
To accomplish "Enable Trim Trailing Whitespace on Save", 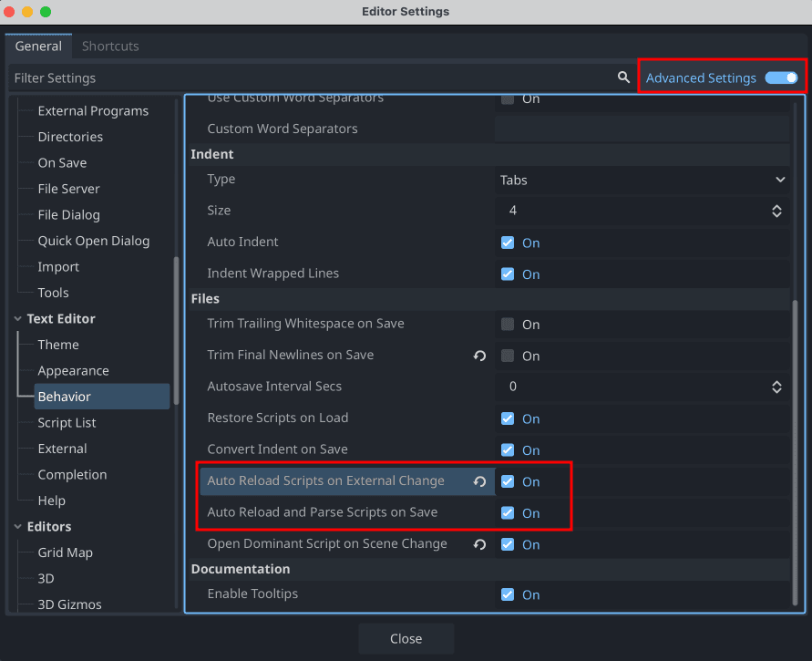I will (x=508, y=324).
